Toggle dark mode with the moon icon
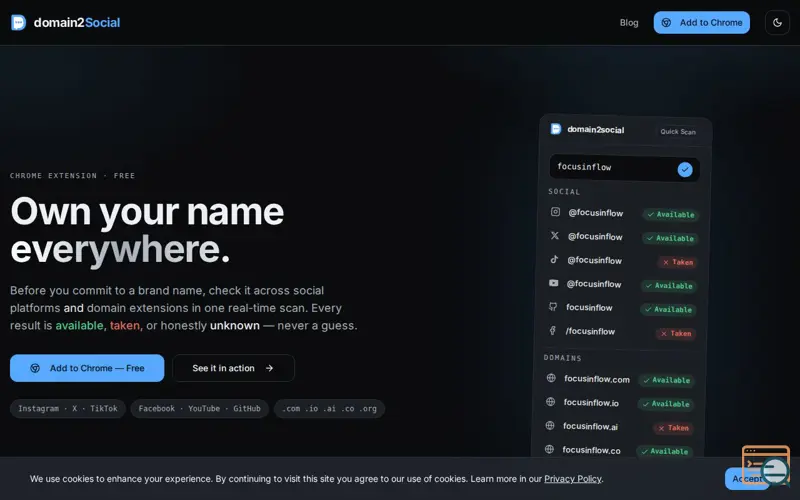The image size is (800, 500). [777, 22]
